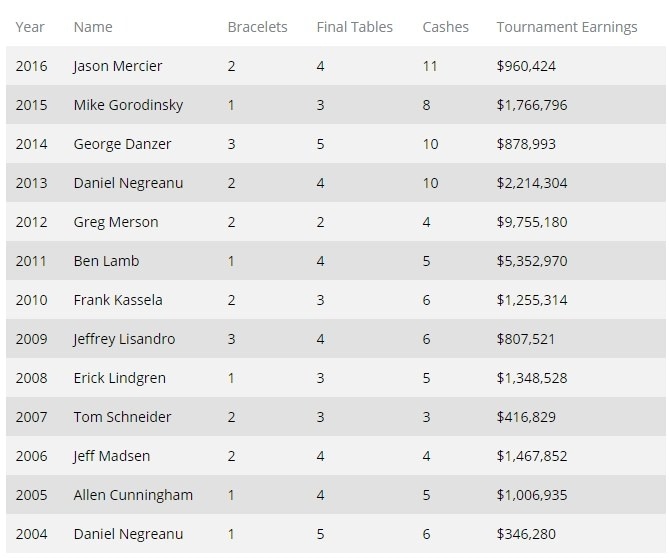Select the Tom Schneider name cell

[x=122, y=417]
